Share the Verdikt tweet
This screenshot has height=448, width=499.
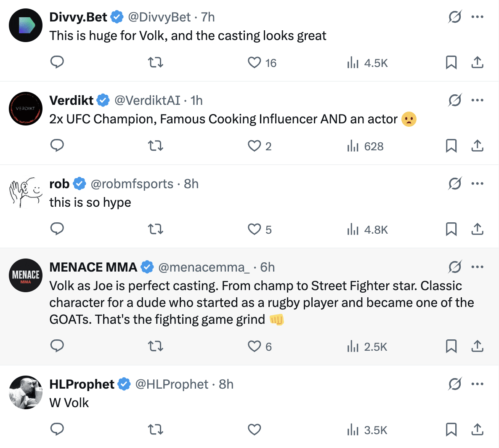click(x=477, y=146)
